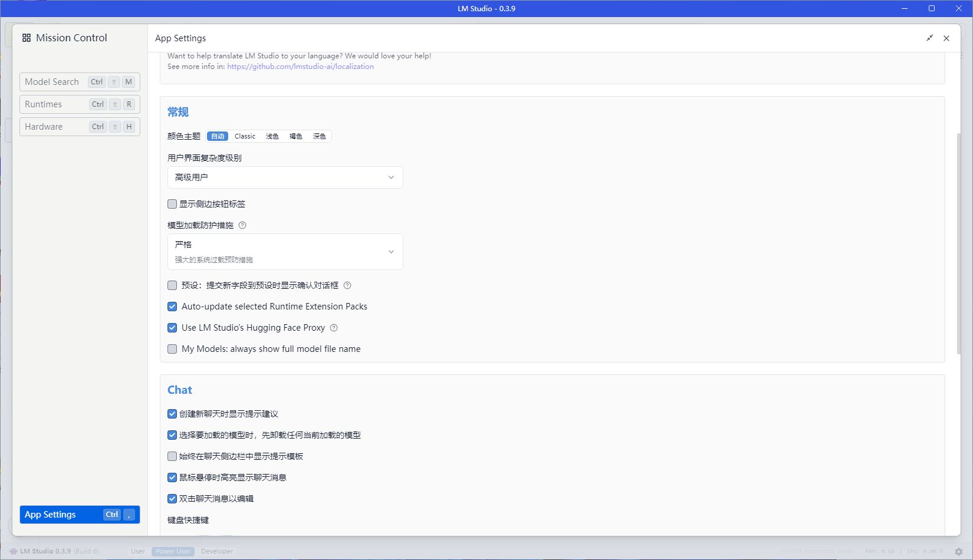The width and height of the screenshot is (973, 560).
Task: Click help icon beside Hugging Face Proxy
Action: (334, 328)
